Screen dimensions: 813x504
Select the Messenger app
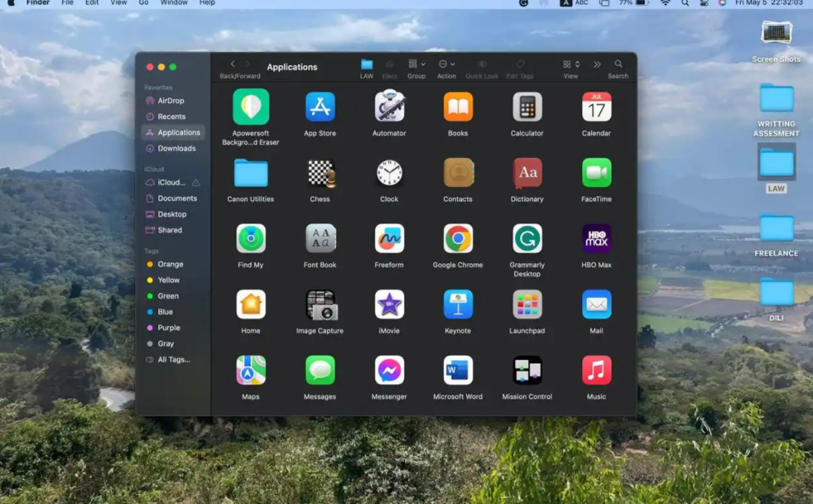click(389, 371)
